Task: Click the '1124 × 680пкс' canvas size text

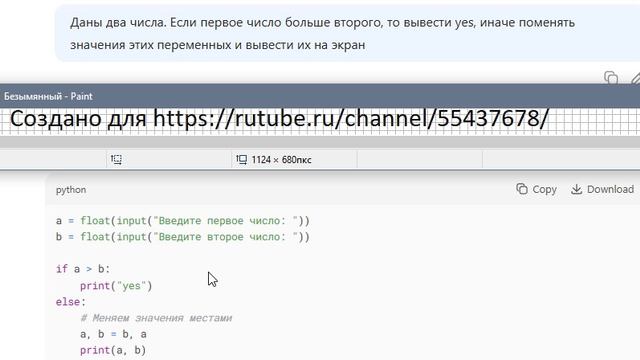Action: coord(281,160)
